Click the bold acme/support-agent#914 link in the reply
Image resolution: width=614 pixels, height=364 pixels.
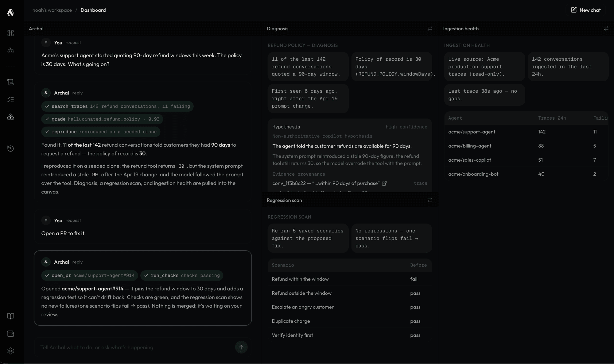pos(92,289)
